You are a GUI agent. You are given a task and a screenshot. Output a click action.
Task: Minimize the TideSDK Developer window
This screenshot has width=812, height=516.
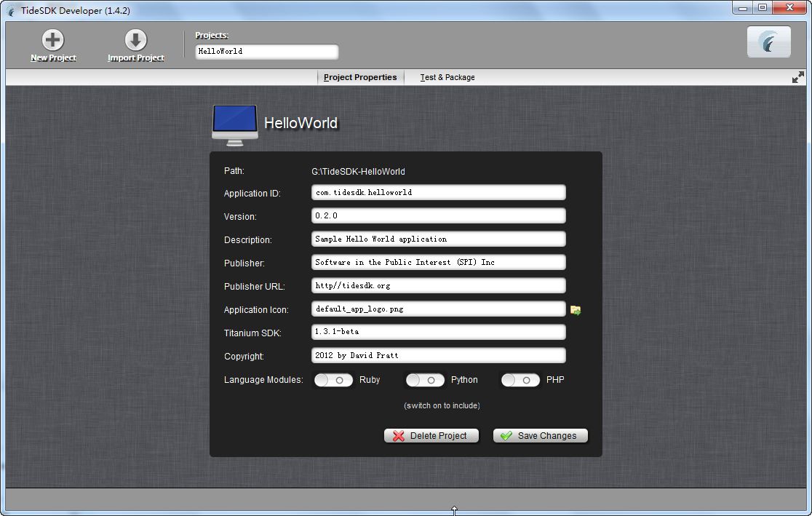click(x=743, y=8)
